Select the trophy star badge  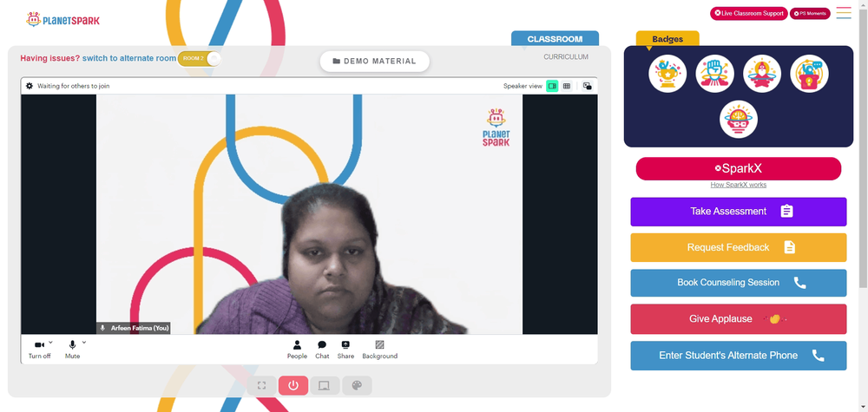[x=667, y=74]
